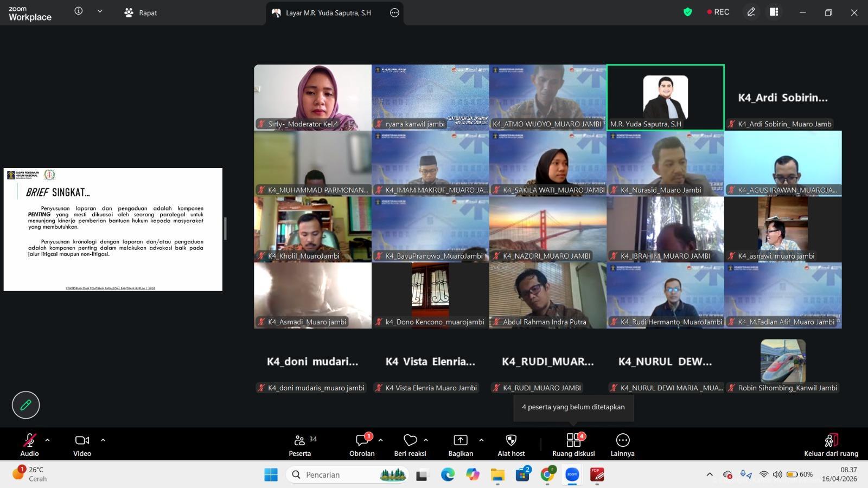Open the Bagikan sharing options chevron
Image resolution: width=868 pixels, height=488 pixels.
coord(481,440)
